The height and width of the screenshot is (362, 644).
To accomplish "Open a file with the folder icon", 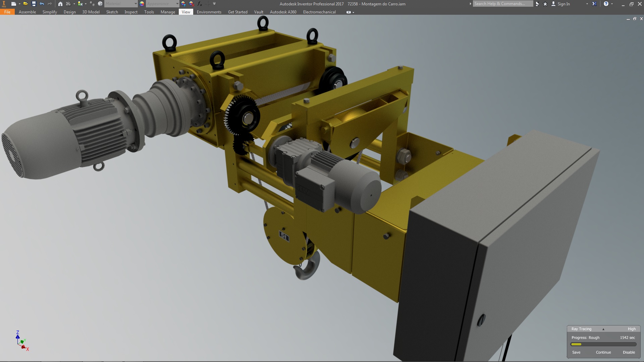I will (x=25, y=4).
